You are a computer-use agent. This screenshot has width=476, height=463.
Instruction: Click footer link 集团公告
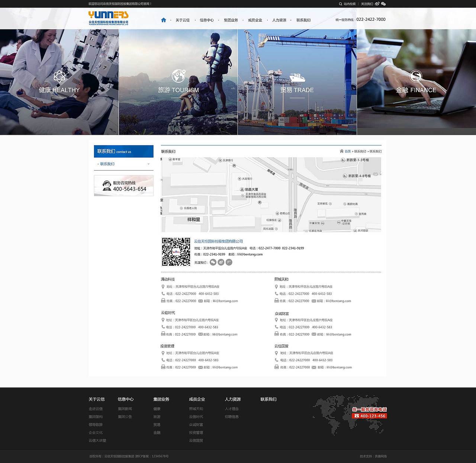[x=125, y=417]
